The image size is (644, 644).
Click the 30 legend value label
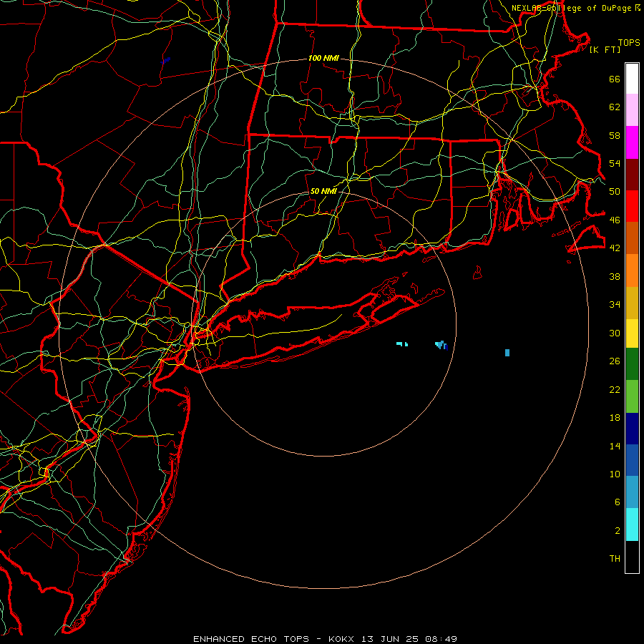[x=615, y=333]
